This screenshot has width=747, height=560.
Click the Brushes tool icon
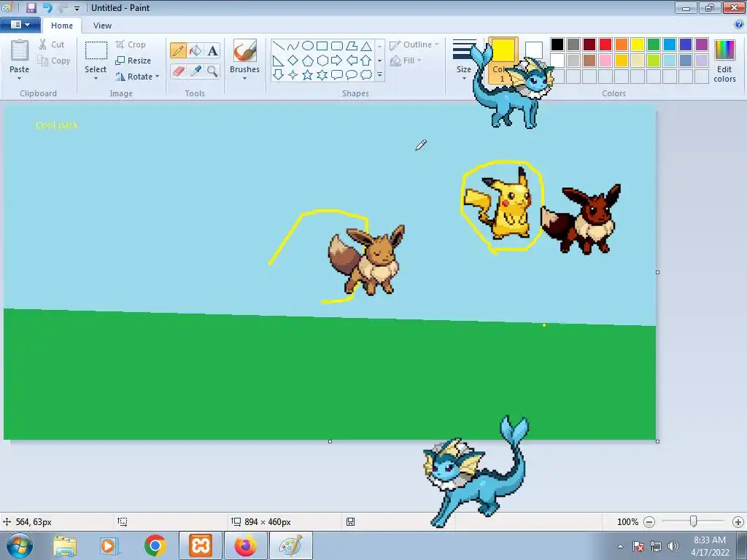point(245,50)
